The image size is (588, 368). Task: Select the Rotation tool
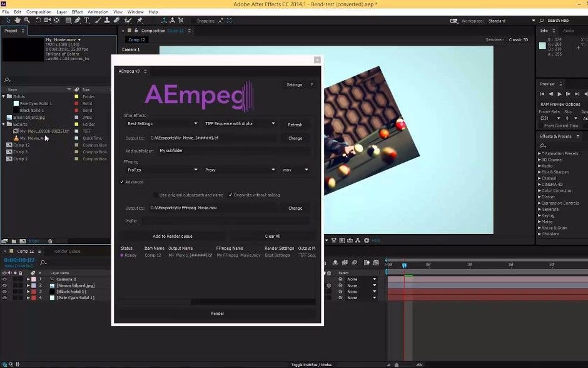(x=38, y=20)
